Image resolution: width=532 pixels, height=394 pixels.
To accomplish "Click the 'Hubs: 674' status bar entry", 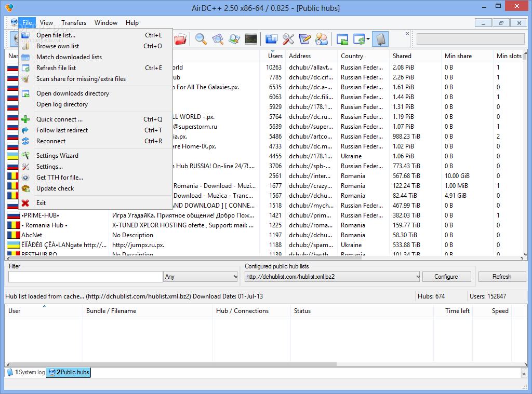I will click(x=431, y=296).
